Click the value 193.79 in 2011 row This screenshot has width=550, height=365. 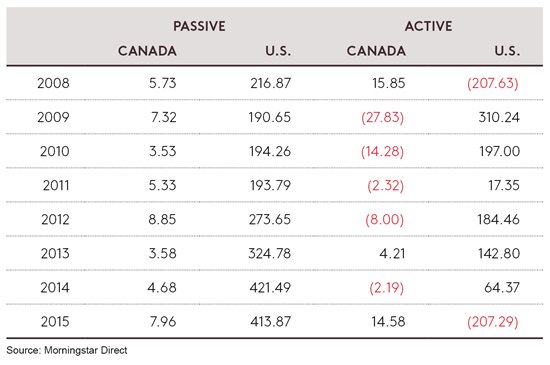pos(270,185)
